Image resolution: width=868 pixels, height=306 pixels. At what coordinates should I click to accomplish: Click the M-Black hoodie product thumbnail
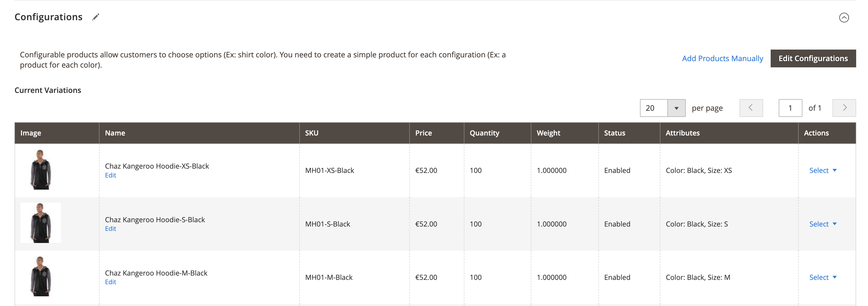click(x=41, y=276)
